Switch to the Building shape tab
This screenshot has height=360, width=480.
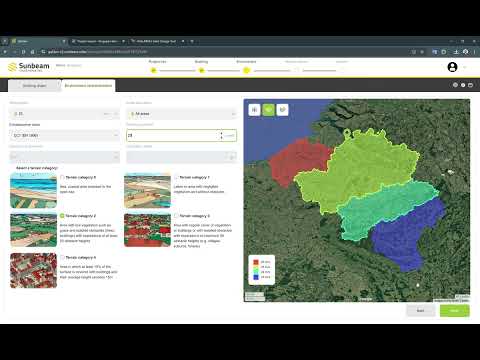point(34,86)
